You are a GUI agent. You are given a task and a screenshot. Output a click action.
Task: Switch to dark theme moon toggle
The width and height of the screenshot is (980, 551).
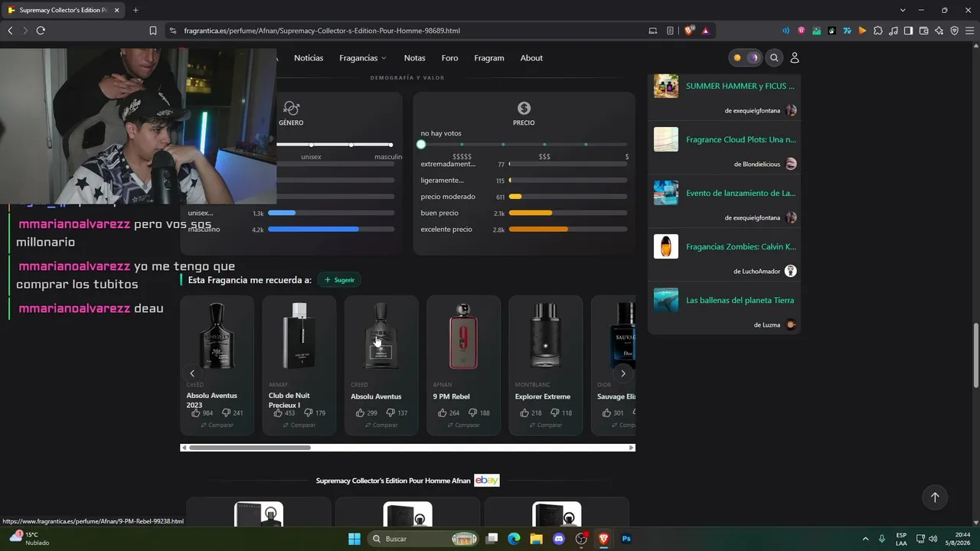click(x=753, y=57)
